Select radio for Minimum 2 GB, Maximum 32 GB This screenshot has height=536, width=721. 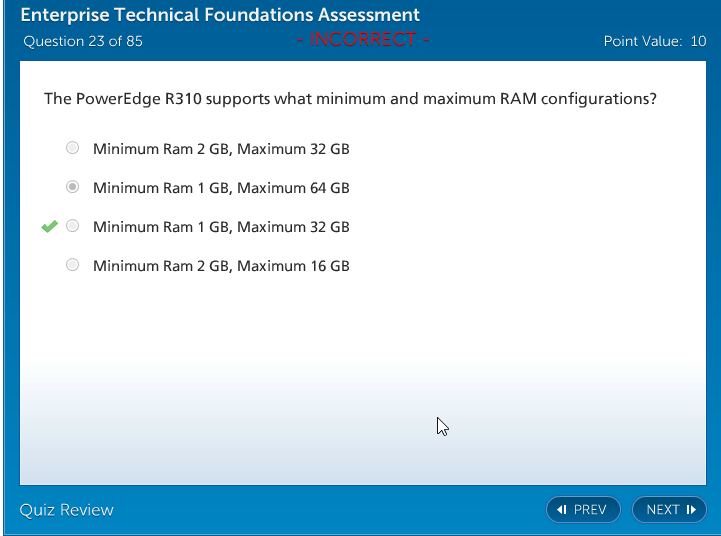(x=72, y=148)
